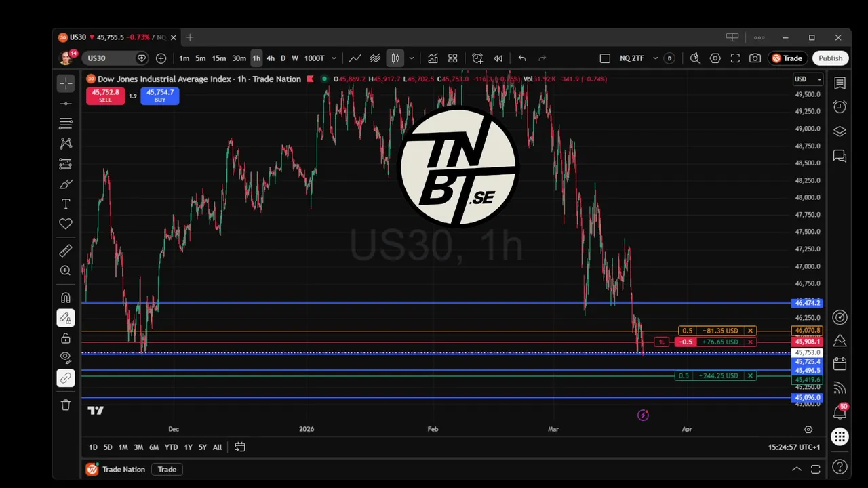Screen dimensions: 868x488
Task: Toggle lock all drawings
Action: [66, 338]
